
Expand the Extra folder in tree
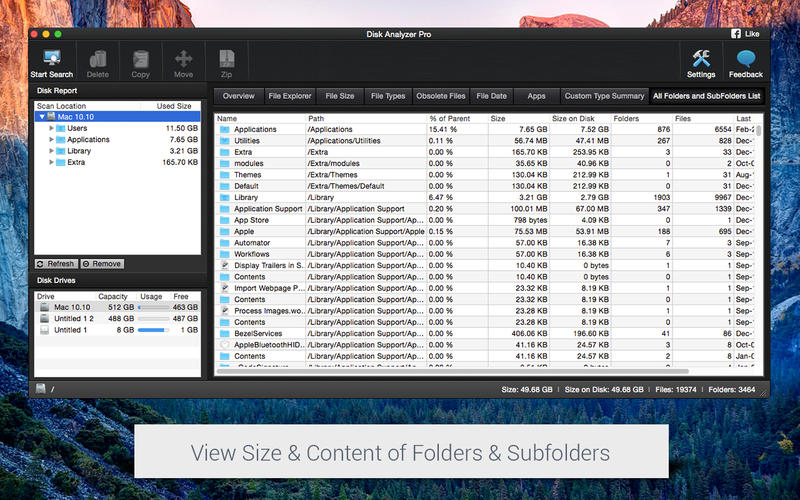(x=51, y=162)
